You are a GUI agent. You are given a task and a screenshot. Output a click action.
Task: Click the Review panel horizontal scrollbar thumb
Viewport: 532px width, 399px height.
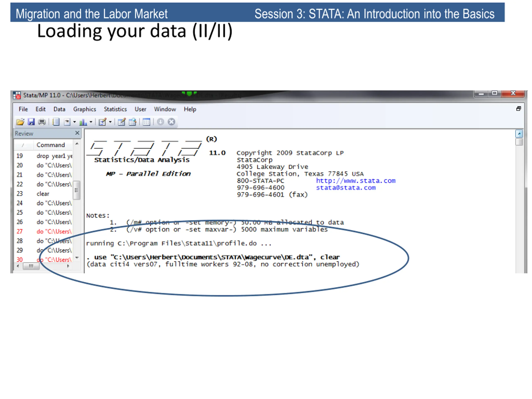(31, 266)
